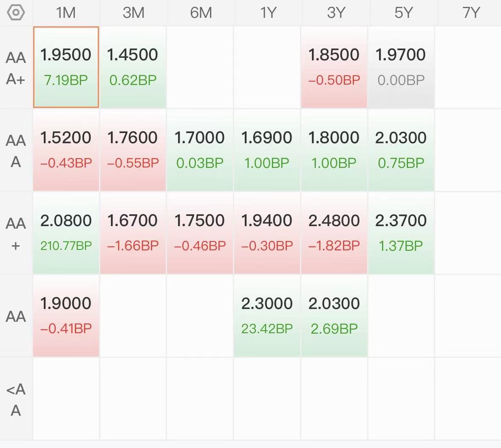Open the AAA+ 1M cell 1.9500
501x448 pixels.
tap(66, 67)
